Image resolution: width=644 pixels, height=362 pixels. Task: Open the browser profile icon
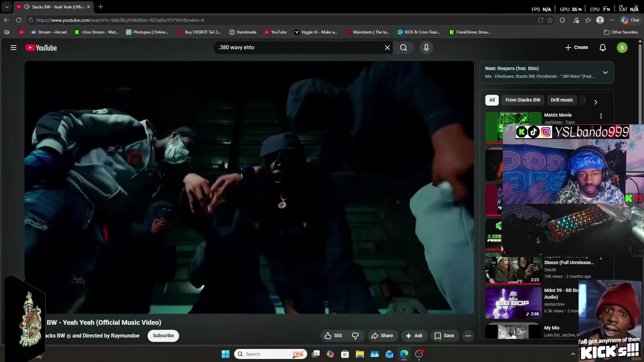pyautogui.click(x=600, y=20)
